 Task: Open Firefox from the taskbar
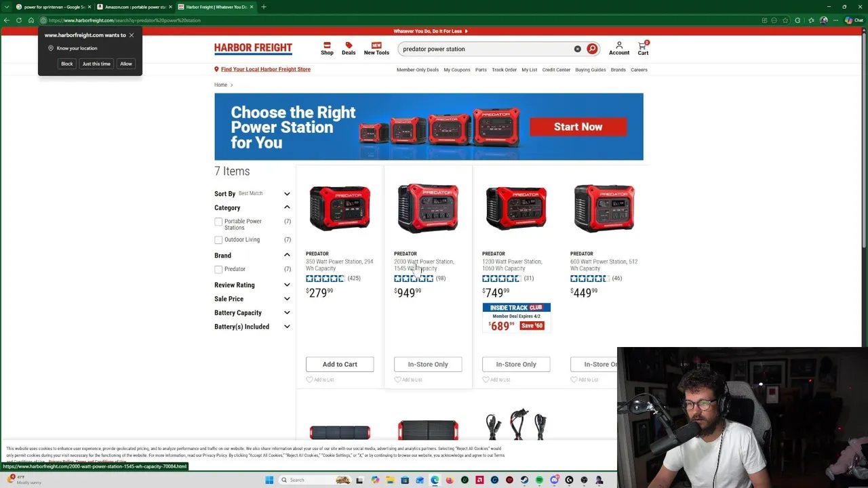(450, 480)
